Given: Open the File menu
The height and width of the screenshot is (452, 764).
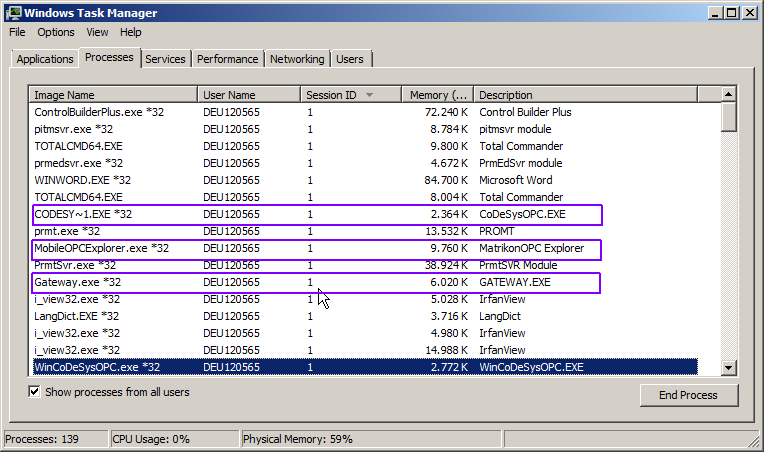Looking at the screenshot, I should [x=17, y=32].
